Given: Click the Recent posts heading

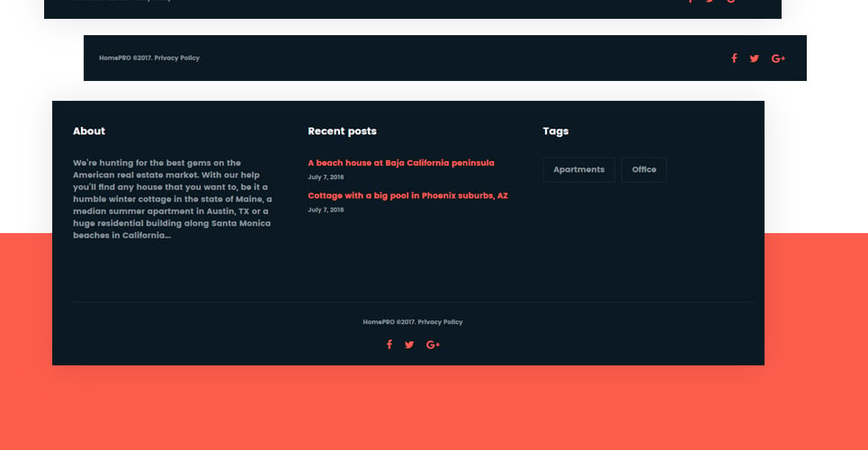Looking at the screenshot, I should pyautogui.click(x=342, y=131).
